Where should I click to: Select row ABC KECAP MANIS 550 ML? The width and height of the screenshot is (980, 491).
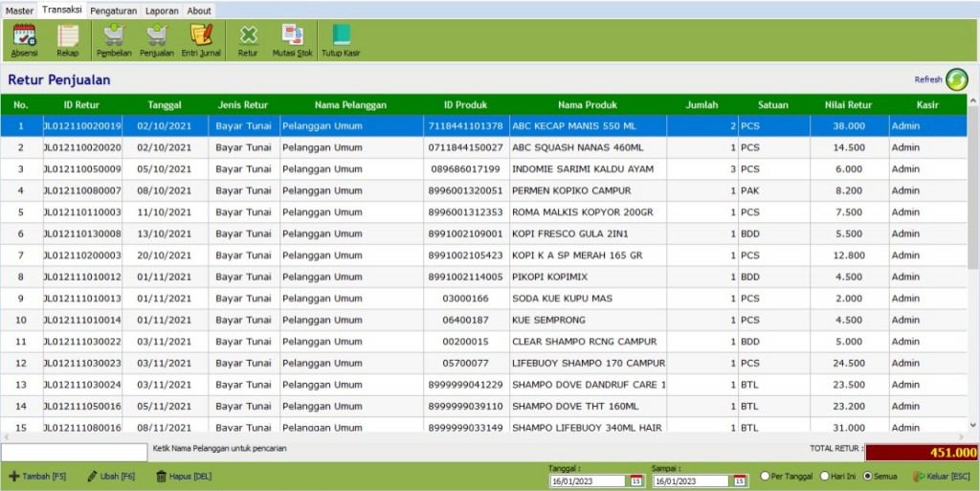coord(483,126)
